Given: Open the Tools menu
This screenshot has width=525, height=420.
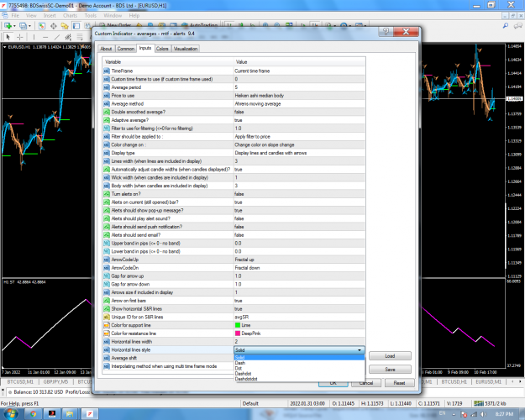Looking at the screenshot, I should [x=91, y=15].
